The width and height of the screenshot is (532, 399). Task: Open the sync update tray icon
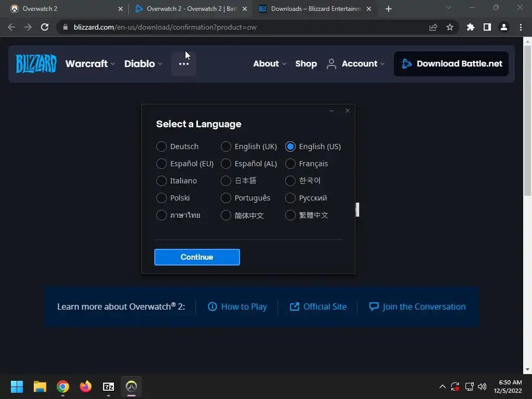(x=455, y=387)
